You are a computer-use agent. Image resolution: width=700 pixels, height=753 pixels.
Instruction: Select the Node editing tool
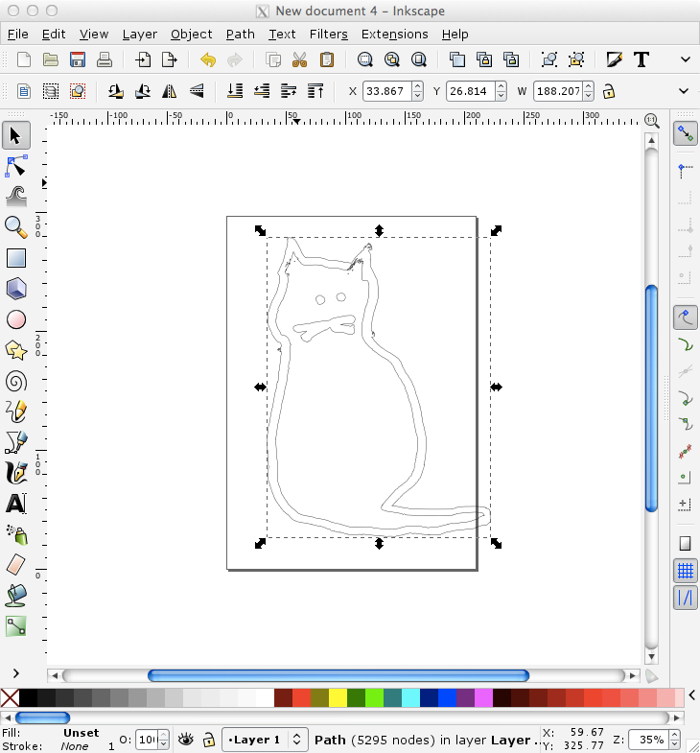pyautogui.click(x=16, y=166)
